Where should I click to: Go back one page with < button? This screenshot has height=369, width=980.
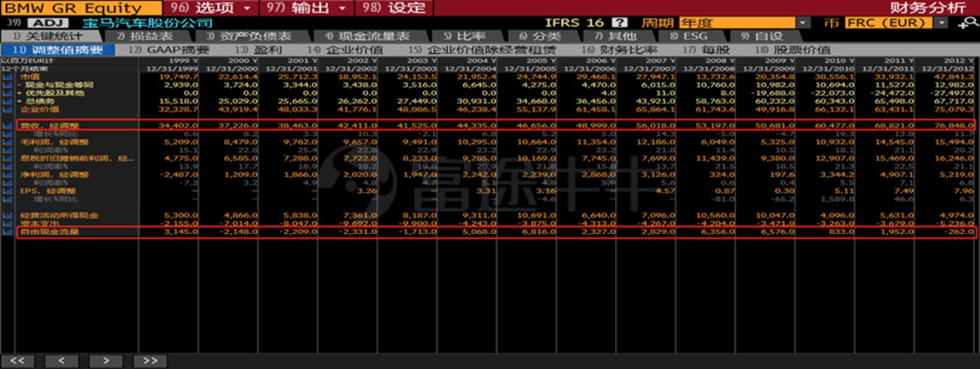coord(62,360)
